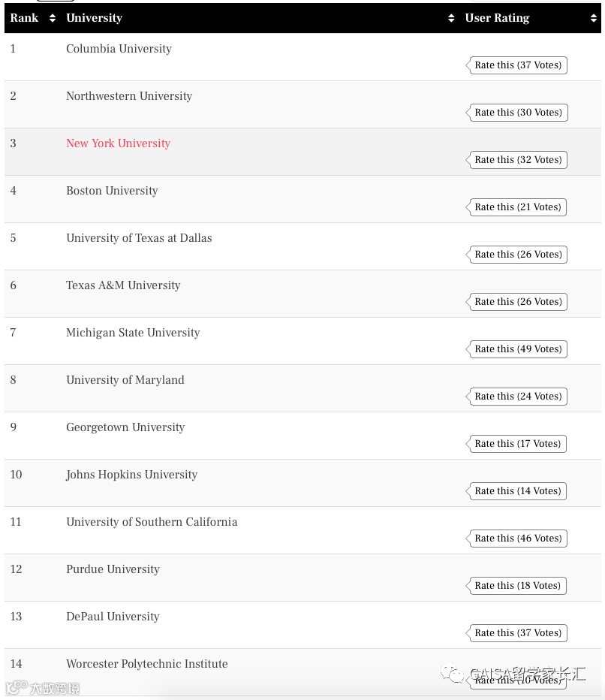
Task: Click User Rating sort arrows
Action: (x=593, y=18)
